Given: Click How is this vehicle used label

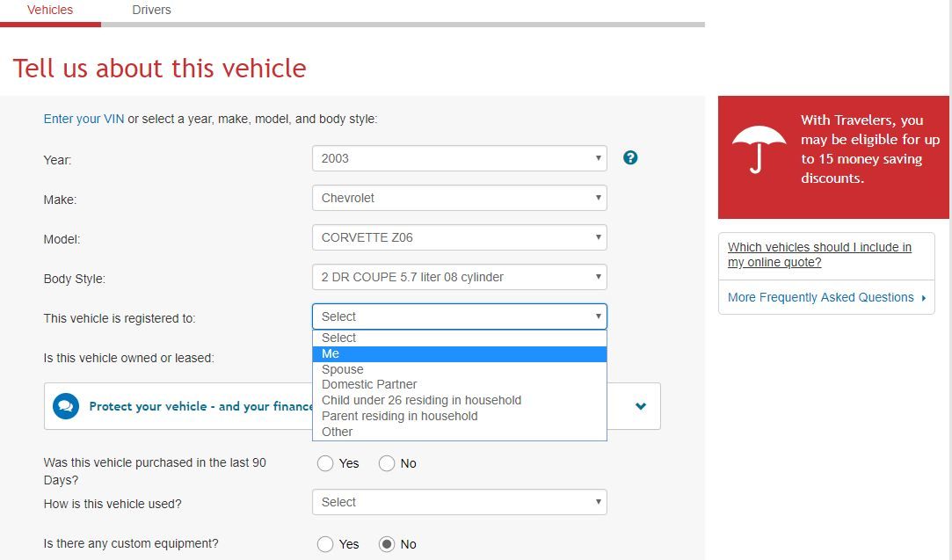Looking at the screenshot, I should point(113,504).
